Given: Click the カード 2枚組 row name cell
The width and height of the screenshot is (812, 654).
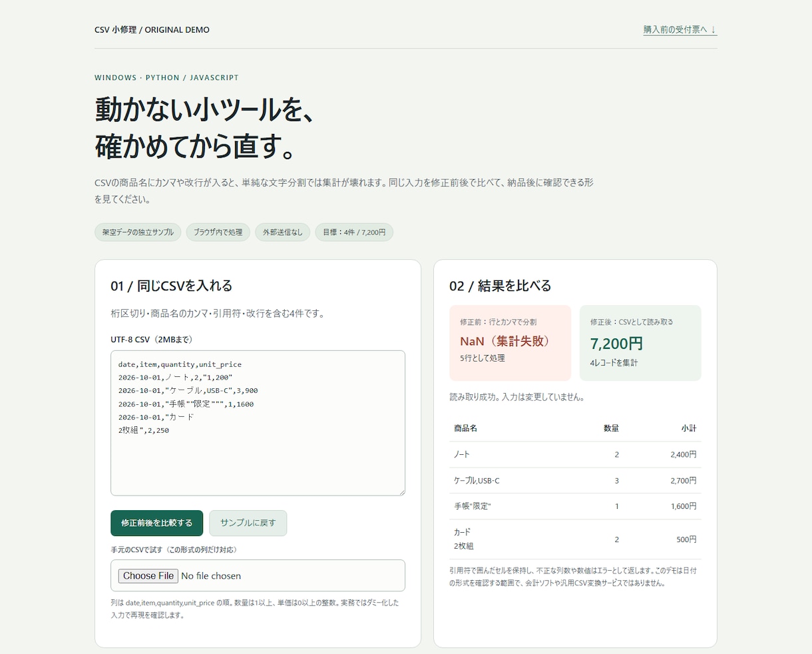Looking at the screenshot, I should (464, 539).
